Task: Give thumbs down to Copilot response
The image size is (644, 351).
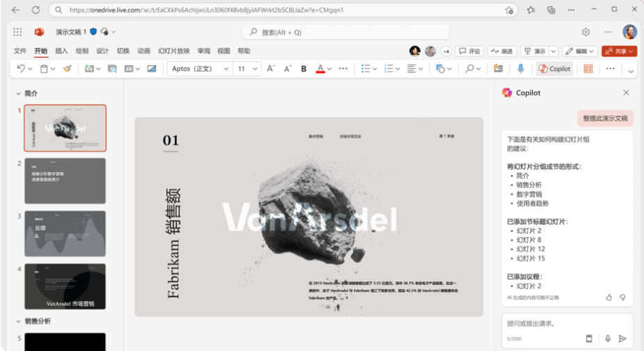Action: coord(622,297)
